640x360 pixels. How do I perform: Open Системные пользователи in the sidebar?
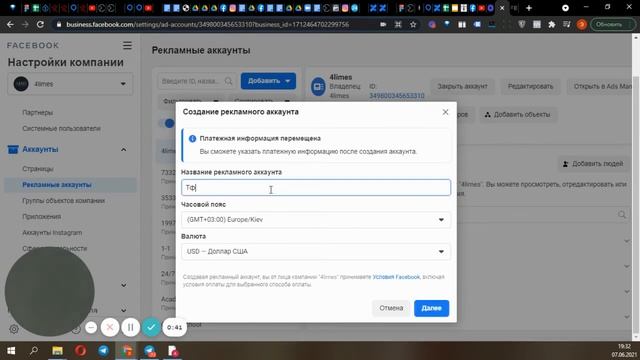point(61,129)
